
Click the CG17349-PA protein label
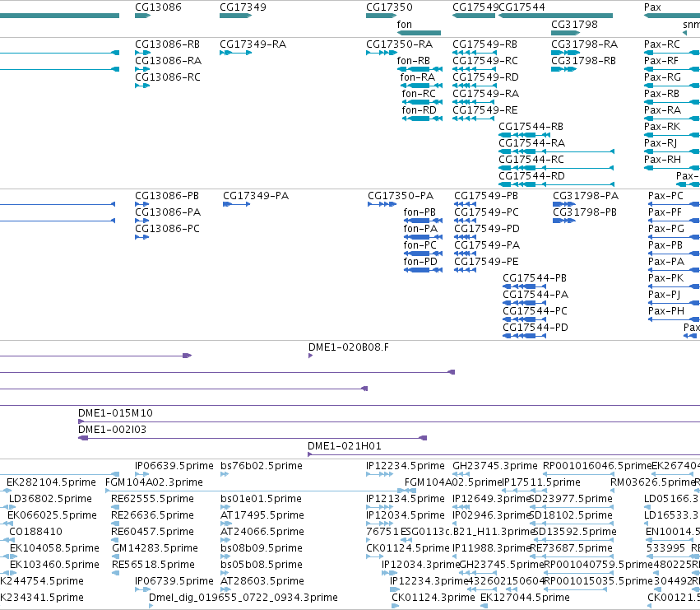pyautogui.click(x=256, y=196)
